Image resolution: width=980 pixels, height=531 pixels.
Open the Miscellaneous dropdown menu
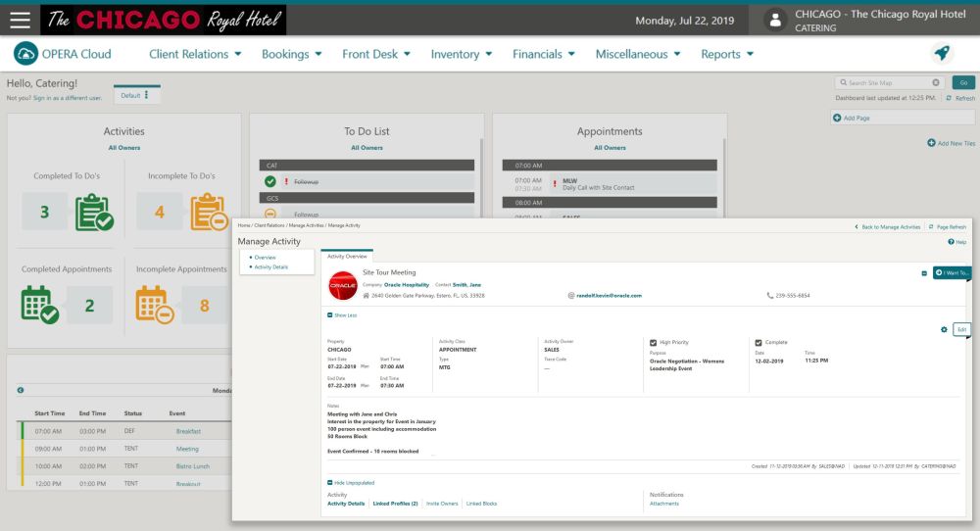(638, 54)
